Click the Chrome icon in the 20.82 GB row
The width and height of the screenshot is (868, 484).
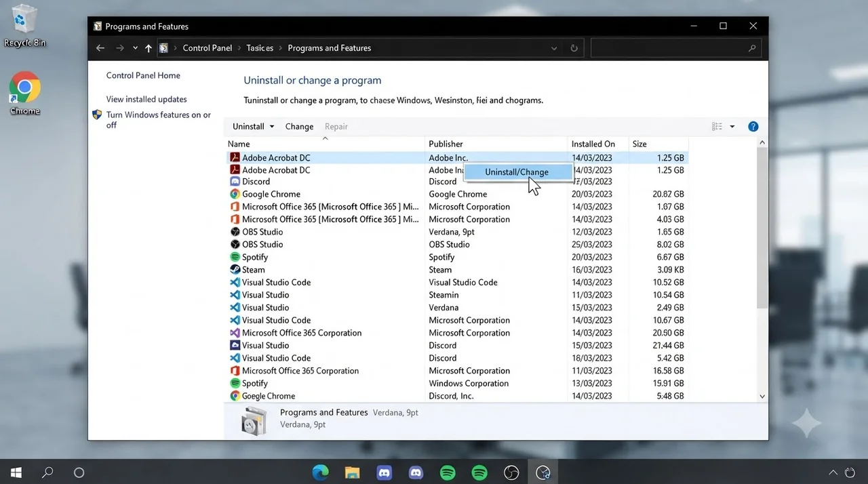[x=235, y=194]
